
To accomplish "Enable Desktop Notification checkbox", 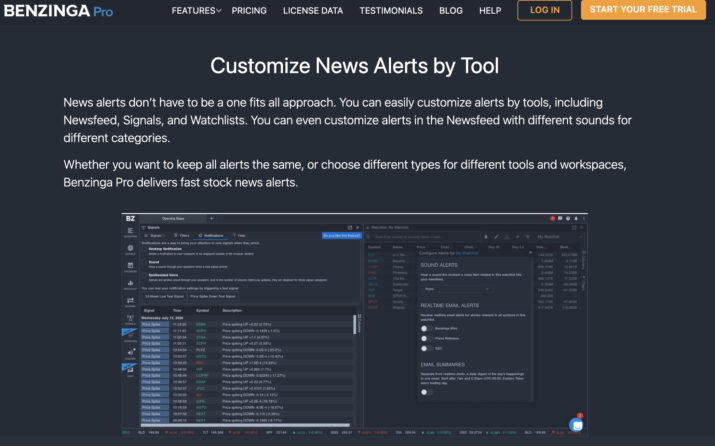I will tap(145, 249).
